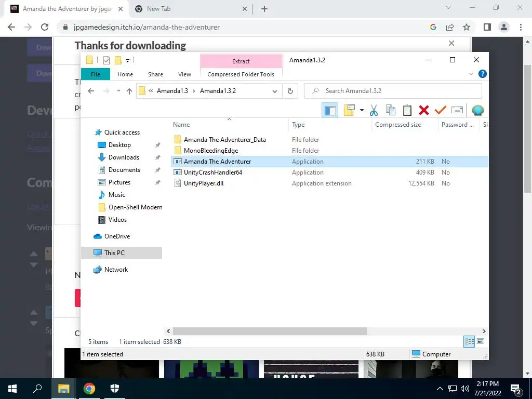Open Documents in navigation pane
This screenshot has height=399, width=532.
pyautogui.click(x=124, y=170)
